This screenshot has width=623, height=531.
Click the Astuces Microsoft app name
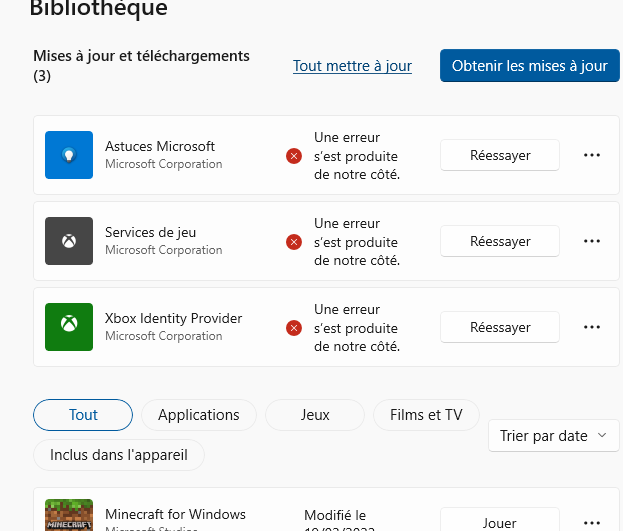[x=160, y=146]
